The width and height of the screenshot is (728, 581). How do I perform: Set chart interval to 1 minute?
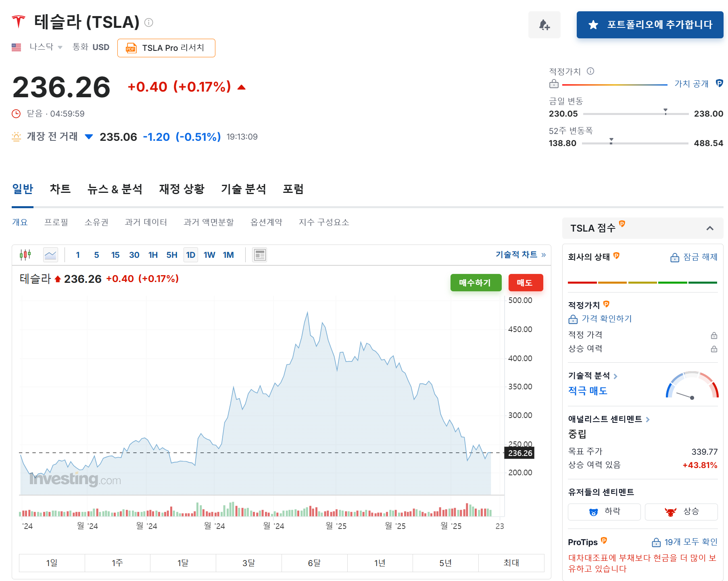tap(78, 255)
